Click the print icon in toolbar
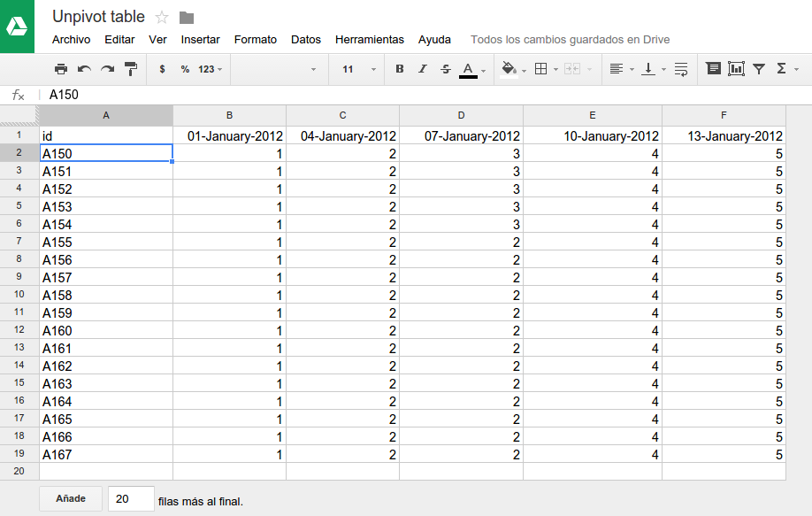Screen dimensions: 812x516 [60, 69]
